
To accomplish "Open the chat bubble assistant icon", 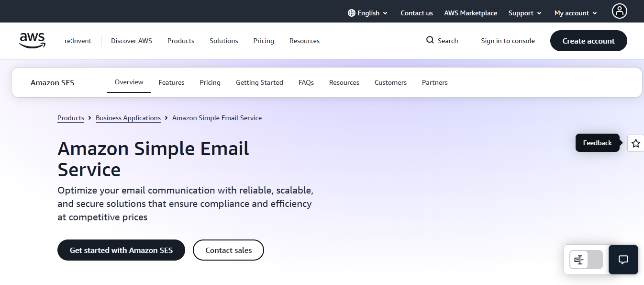I will click(x=623, y=260).
